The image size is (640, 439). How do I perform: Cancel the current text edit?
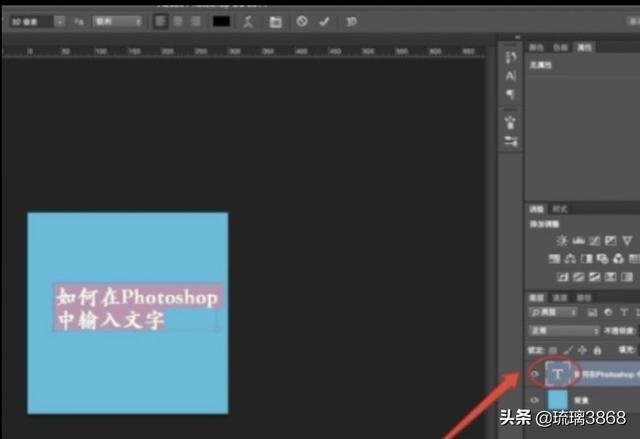click(x=302, y=21)
